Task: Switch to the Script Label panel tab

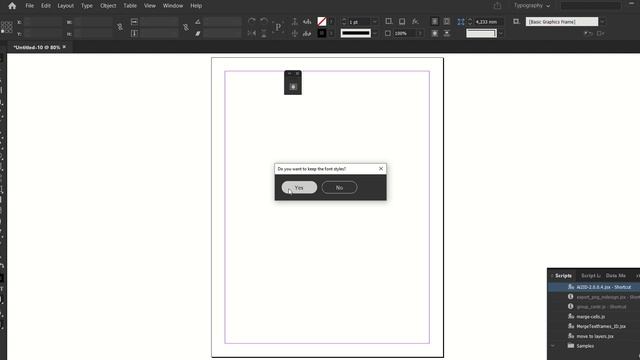Action: pyautogui.click(x=591, y=276)
